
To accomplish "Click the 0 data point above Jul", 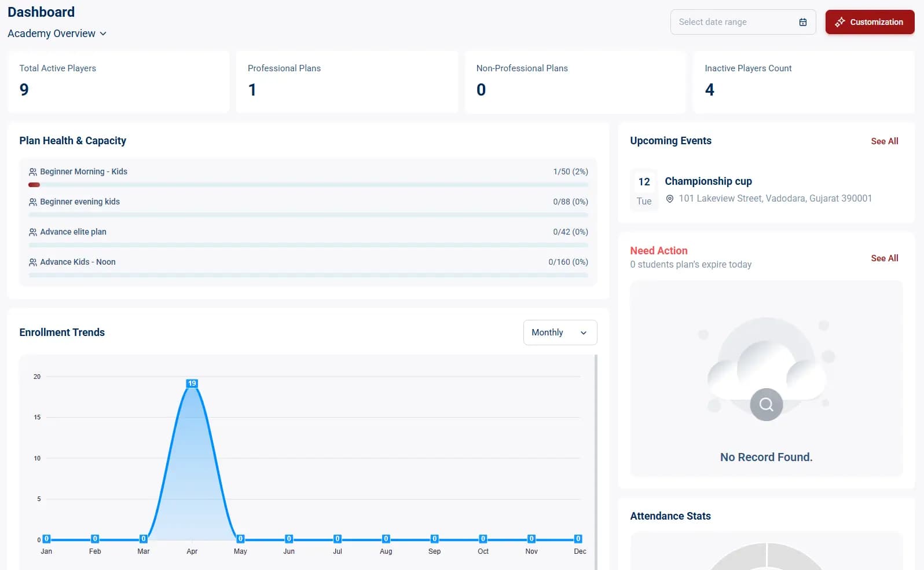I will [x=338, y=539].
